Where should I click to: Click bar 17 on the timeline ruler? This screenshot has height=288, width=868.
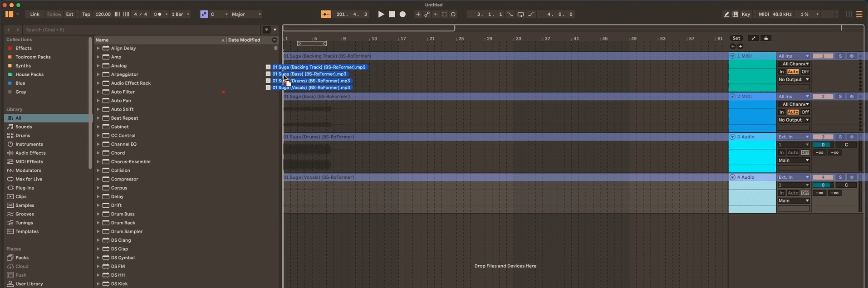pyautogui.click(x=403, y=39)
